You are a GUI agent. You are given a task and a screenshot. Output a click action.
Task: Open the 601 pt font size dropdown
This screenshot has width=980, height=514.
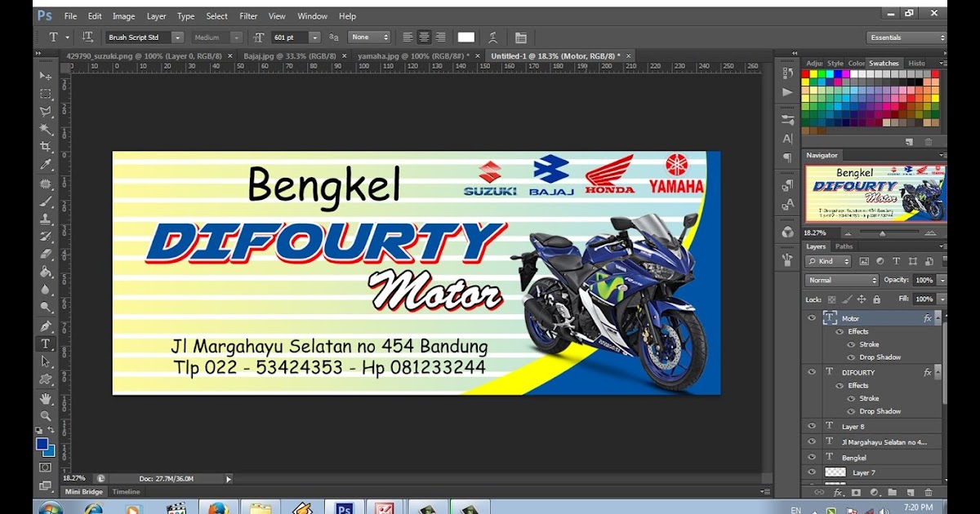click(315, 38)
